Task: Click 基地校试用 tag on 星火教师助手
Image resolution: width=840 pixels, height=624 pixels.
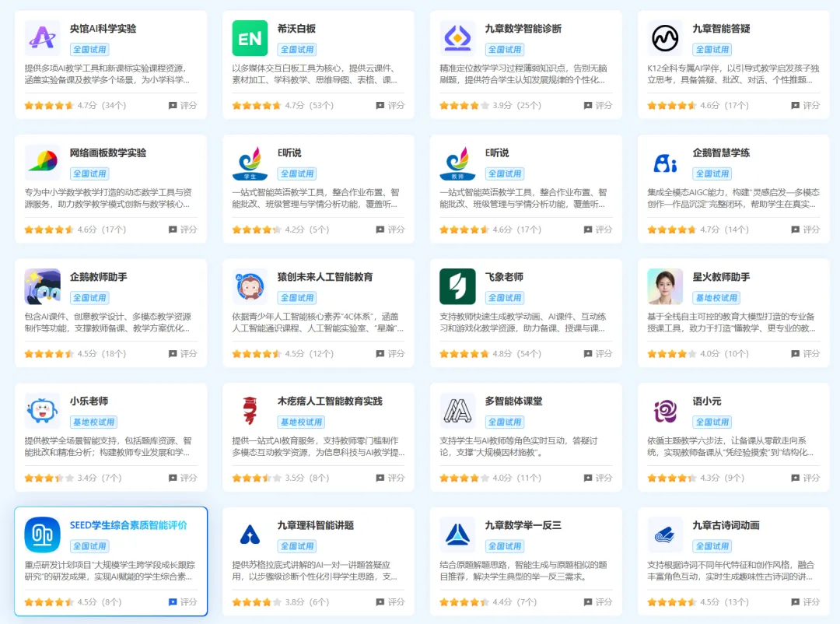Action: (x=716, y=297)
